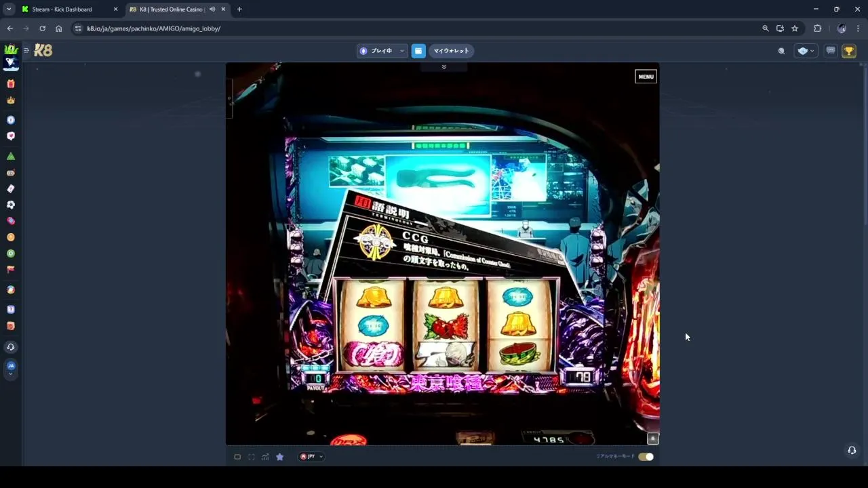868x488 pixels.
Task: Go back to previous page
Action: (x=9, y=28)
